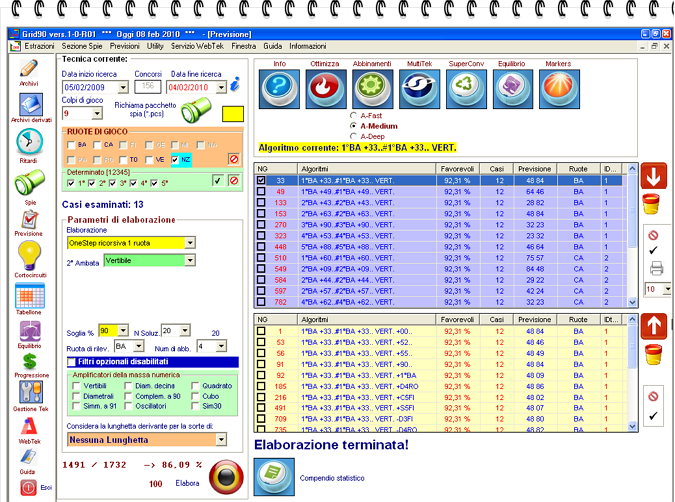Open the Nessuna Lunghetta dropdown

[x=221, y=440]
